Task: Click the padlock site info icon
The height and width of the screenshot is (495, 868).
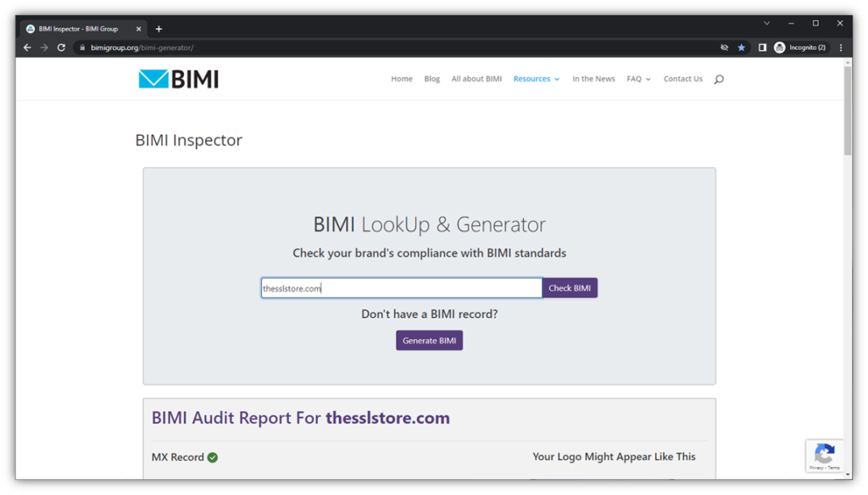Action: tap(82, 47)
